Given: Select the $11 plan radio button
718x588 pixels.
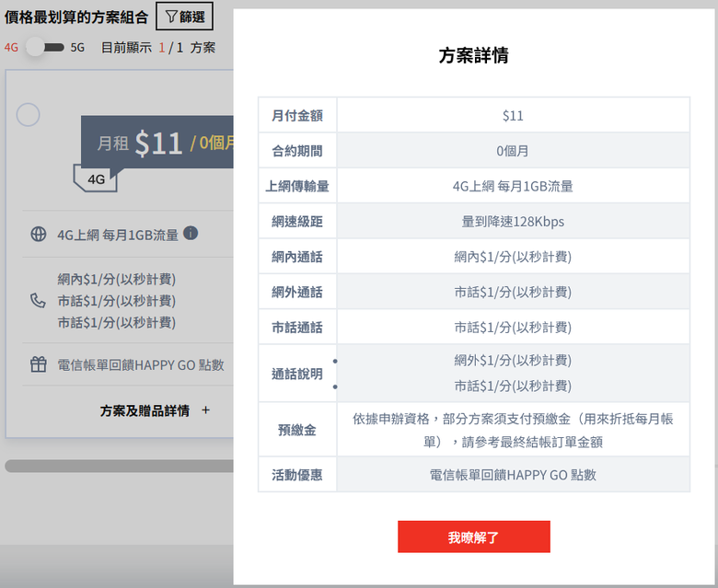Looking at the screenshot, I should point(28,114).
